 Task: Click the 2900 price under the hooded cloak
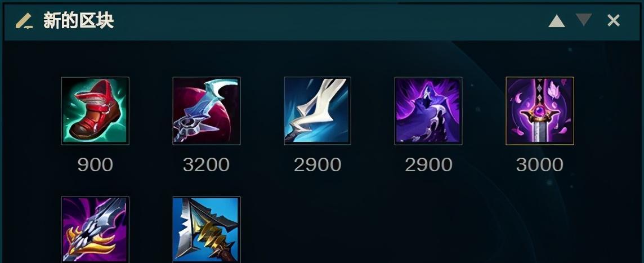click(x=428, y=165)
